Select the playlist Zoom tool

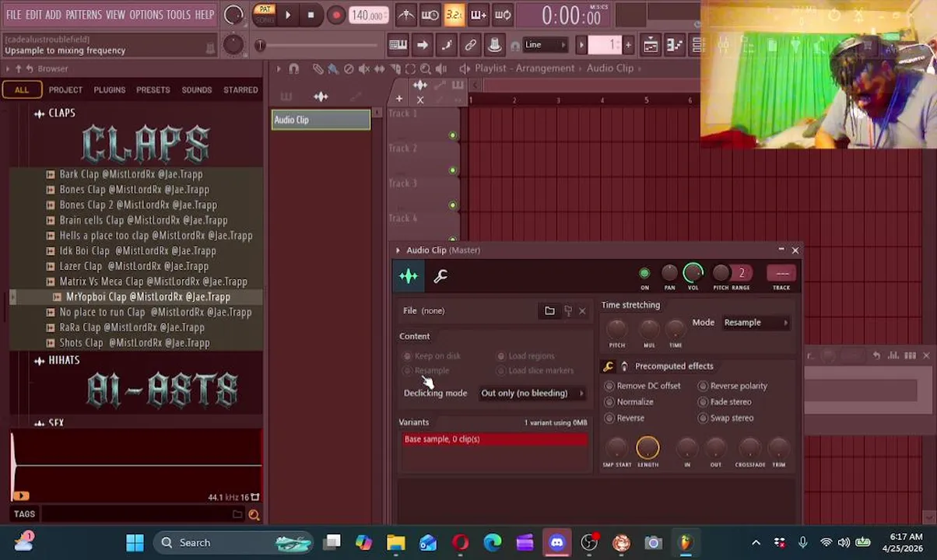426,68
